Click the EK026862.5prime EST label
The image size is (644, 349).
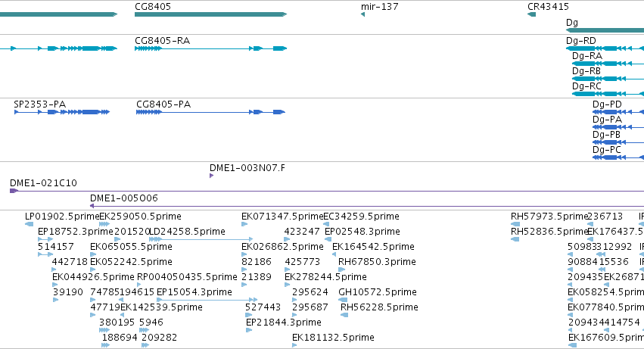(x=282, y=247)
